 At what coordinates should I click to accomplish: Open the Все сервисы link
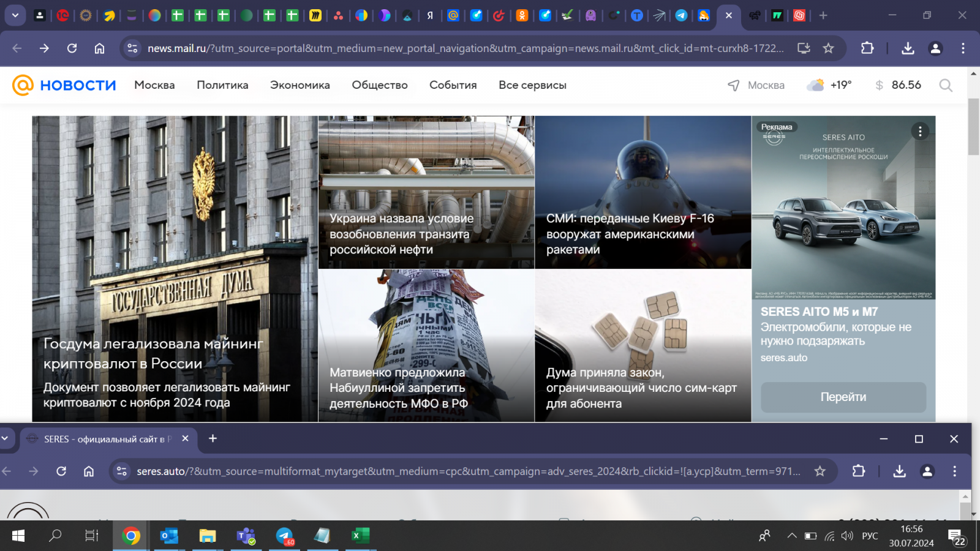point(532,85)
